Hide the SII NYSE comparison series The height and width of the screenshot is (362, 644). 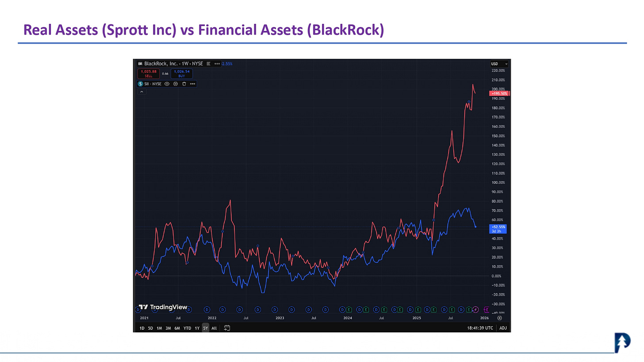tap(167, 84)
